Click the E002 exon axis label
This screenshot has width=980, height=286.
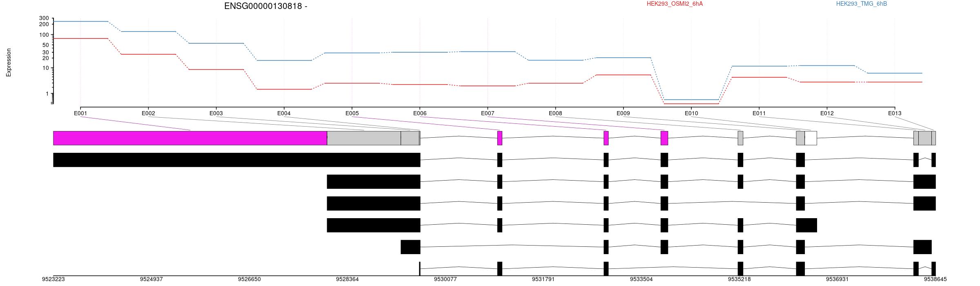(x=148, y=113)
